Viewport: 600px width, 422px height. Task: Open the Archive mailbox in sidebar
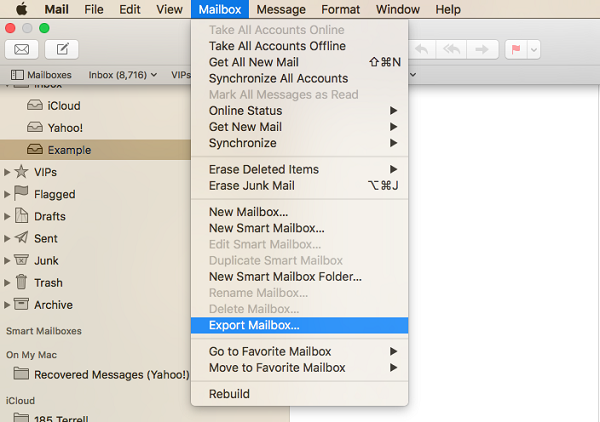pyautogui.click(x=52, y=305)
